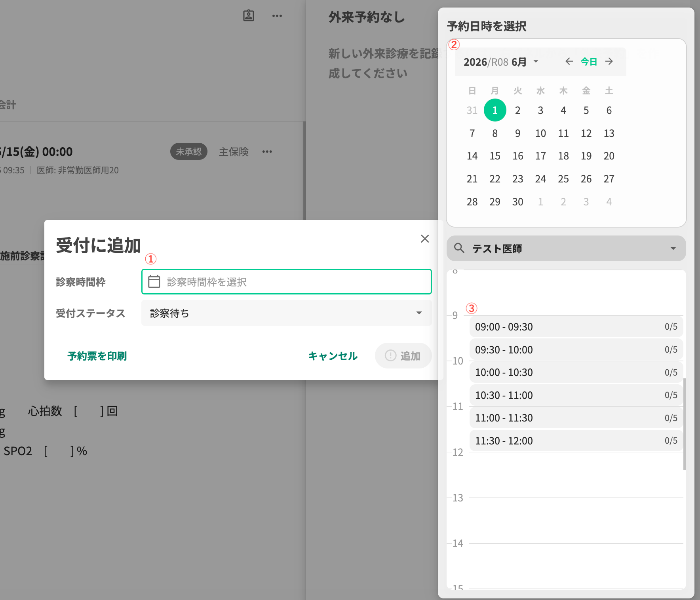Select the 10:00 - 10:30 time slot
This screenshot has width=700, height=600.
(576, 372)
